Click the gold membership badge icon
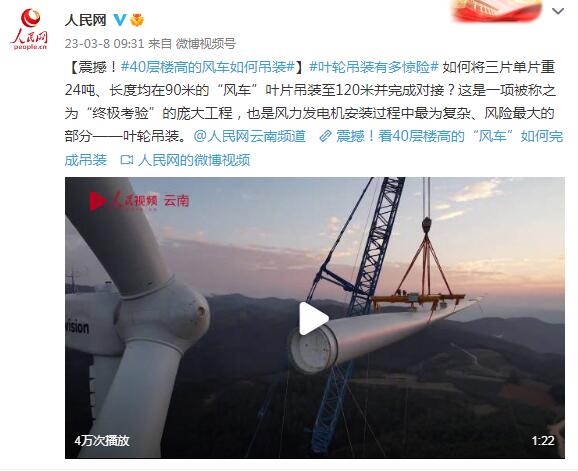Image resolution: width=578 pixels, height=471 pixels. (137, 20)
